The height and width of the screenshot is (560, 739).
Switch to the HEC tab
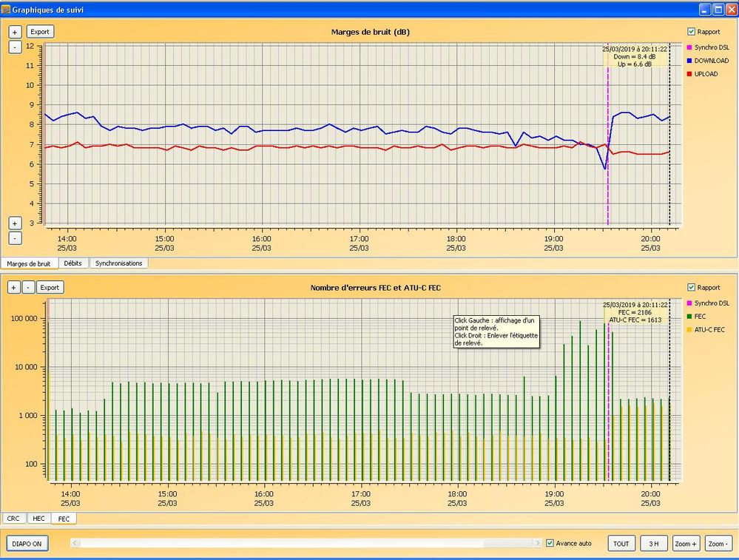tap(38, 519)
